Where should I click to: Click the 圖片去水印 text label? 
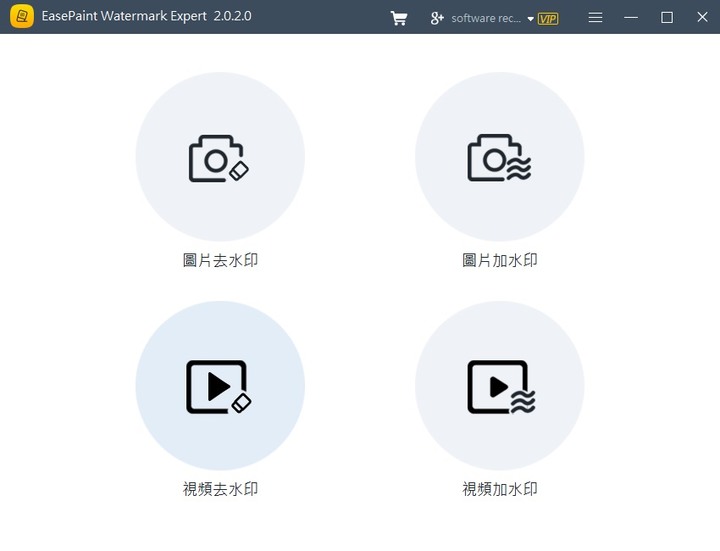pyautogui.click(x=220, y=260)
